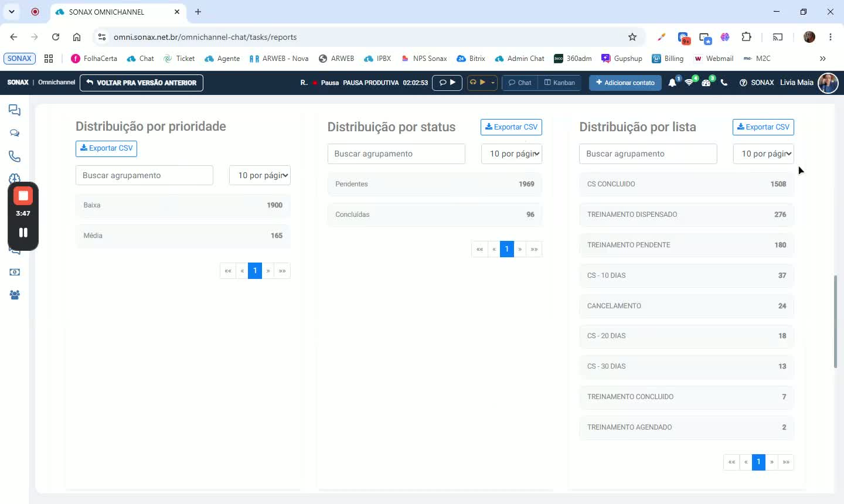Pause the screen recording timer
Screen dimensions: 844x504
point(23,233)
